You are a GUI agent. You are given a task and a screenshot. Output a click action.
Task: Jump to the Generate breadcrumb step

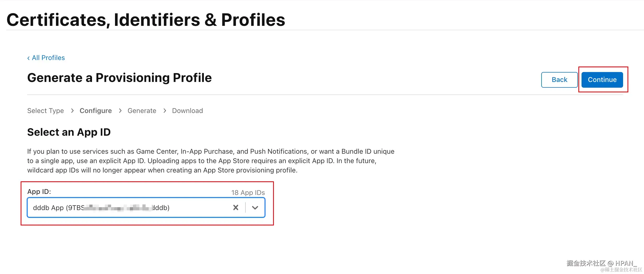142,111
